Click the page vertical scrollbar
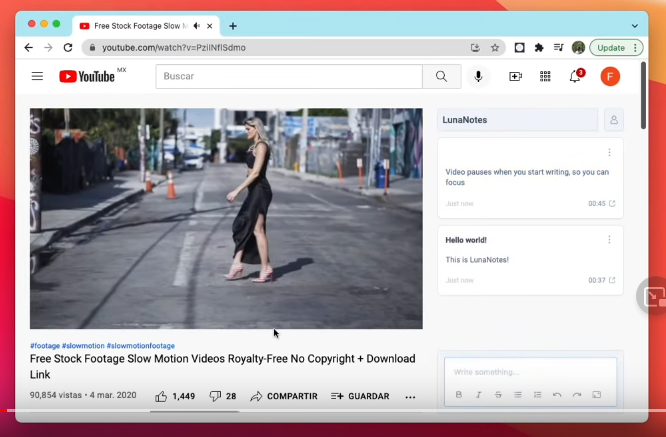The image size is (666, 437). point(643,96)
